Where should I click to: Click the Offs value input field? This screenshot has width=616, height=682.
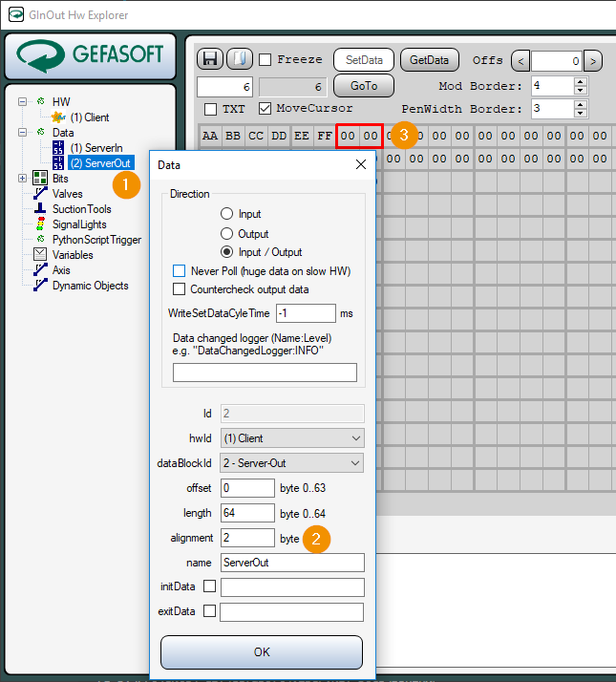coord(557,61)
